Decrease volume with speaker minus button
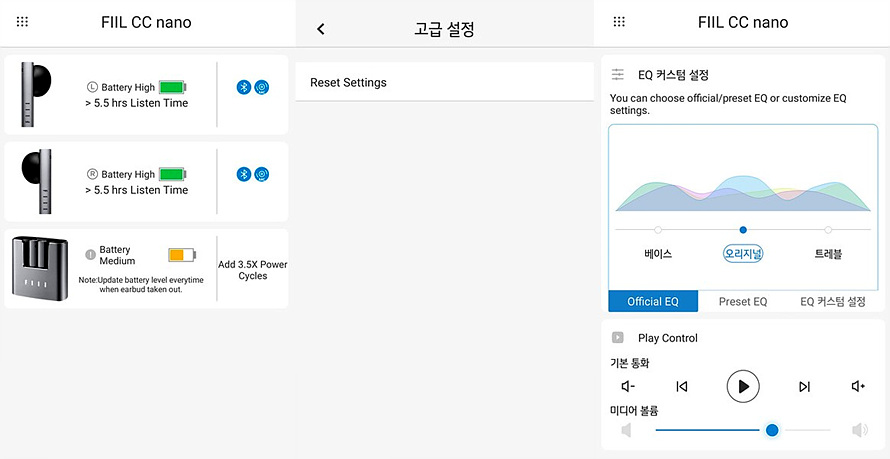 [628, 386]
